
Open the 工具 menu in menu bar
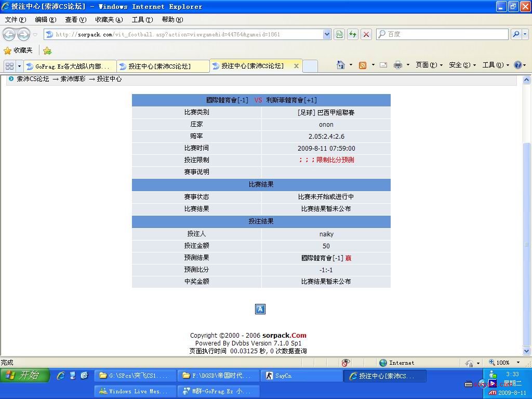coord(142,20)
